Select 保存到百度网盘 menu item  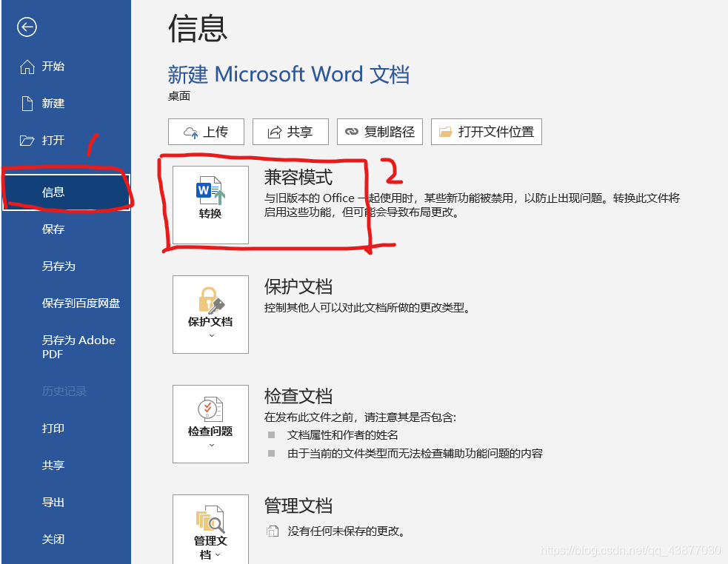[81, 303]
